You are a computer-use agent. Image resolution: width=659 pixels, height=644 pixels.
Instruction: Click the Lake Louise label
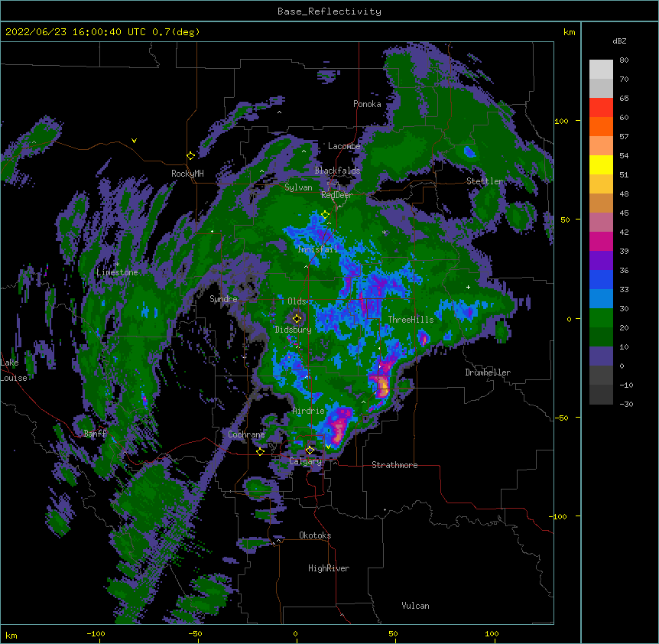click(14, 370)
